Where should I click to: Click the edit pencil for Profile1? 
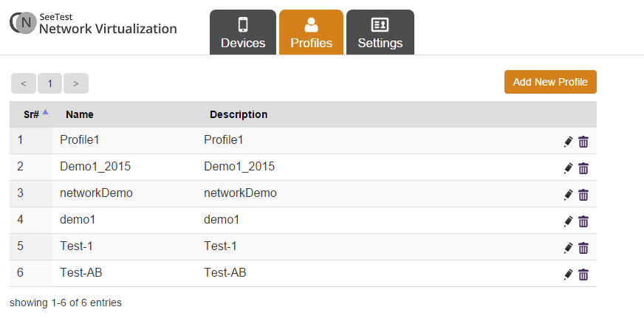[568, 142]
